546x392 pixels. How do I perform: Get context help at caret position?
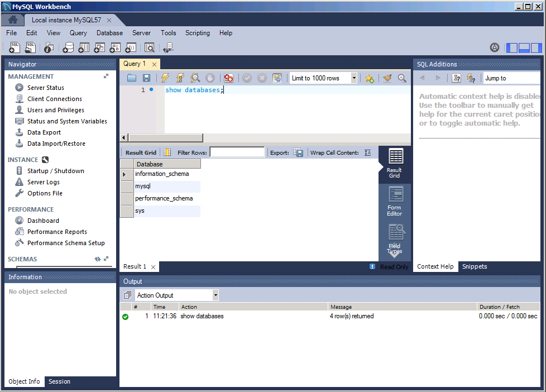coord(457,78)
